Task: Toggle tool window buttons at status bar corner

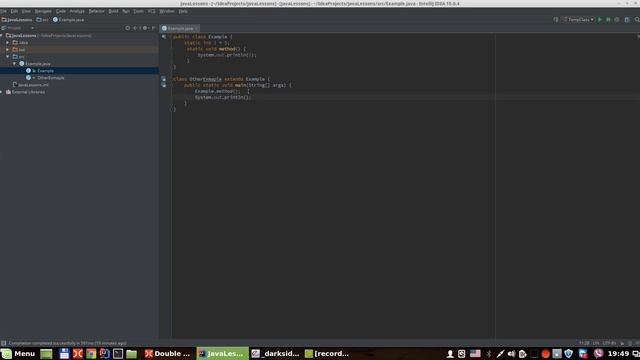Action: click(3, 343)
